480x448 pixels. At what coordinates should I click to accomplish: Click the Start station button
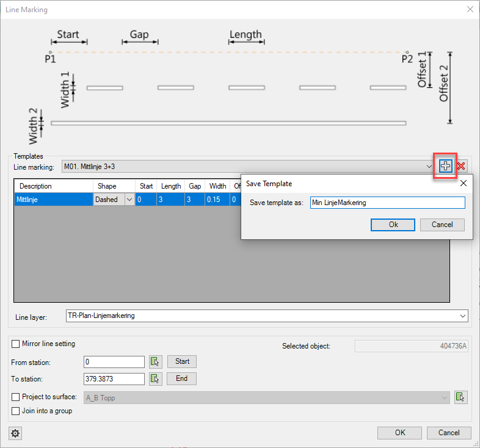click(x=182, y=361)
